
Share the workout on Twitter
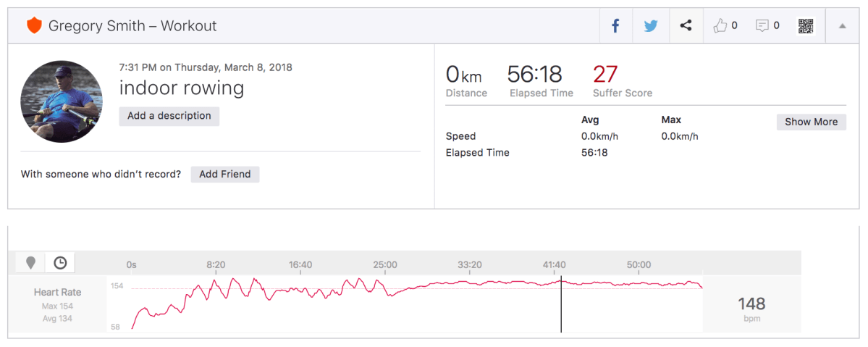tap(651, 26)
